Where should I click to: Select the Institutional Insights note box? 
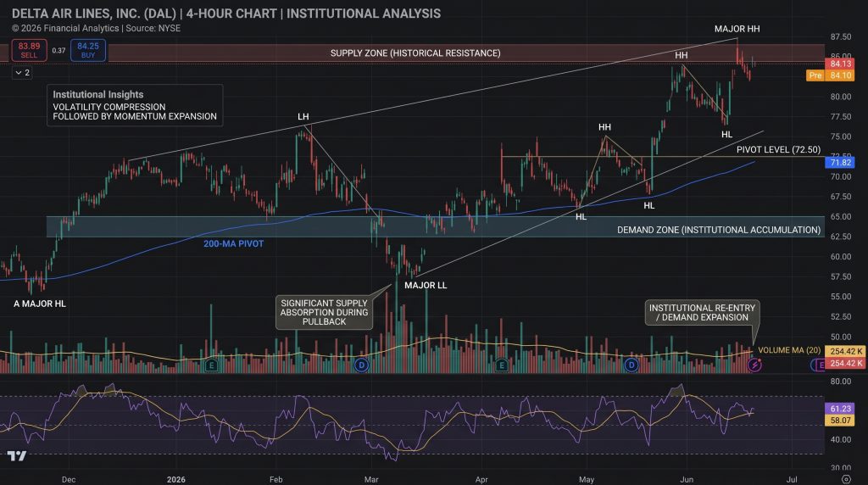(135, 105)
